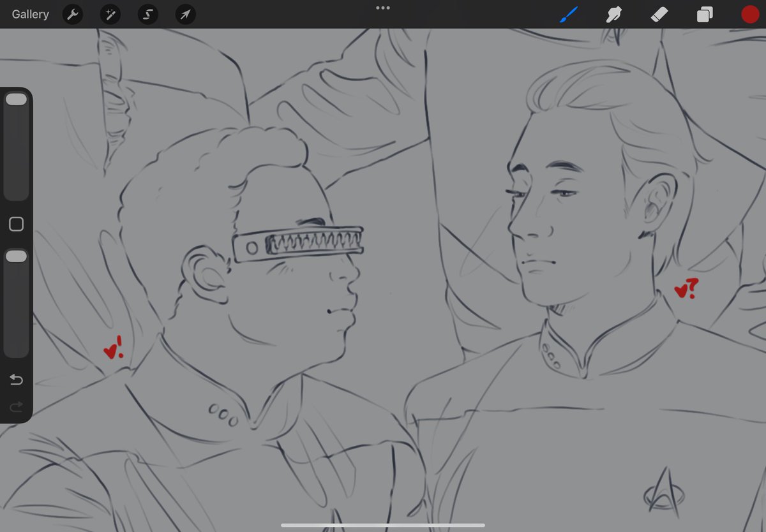Undo the last stroke
This screenshot has height=532, width=766.
click(x=16, y=380)
